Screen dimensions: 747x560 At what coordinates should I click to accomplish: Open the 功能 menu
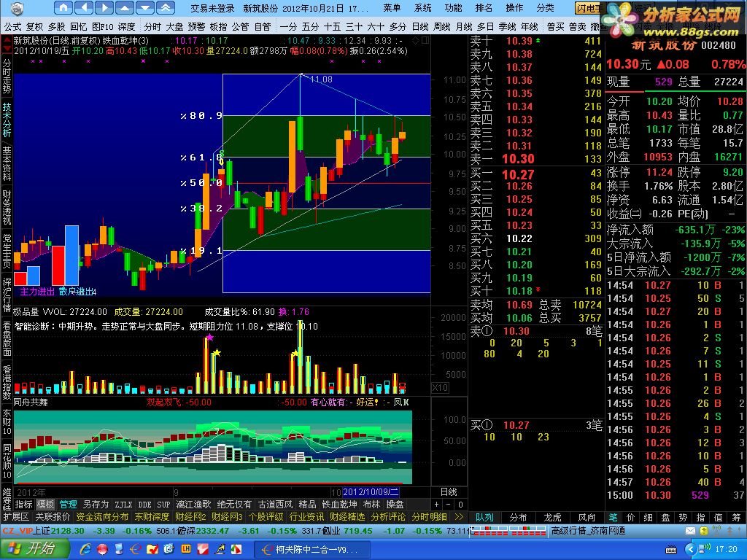pyautogui.click(x=454, y=8)
